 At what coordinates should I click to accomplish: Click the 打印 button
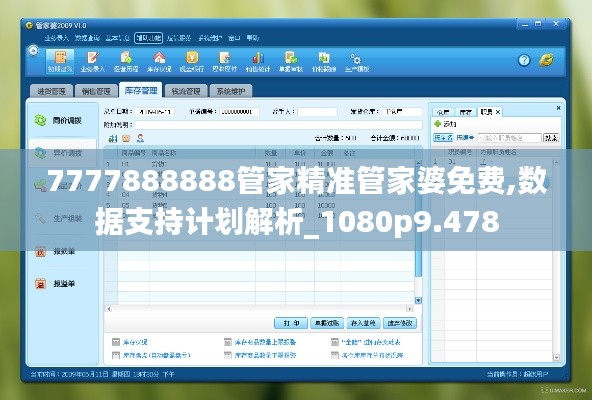(x=291, y=323)
